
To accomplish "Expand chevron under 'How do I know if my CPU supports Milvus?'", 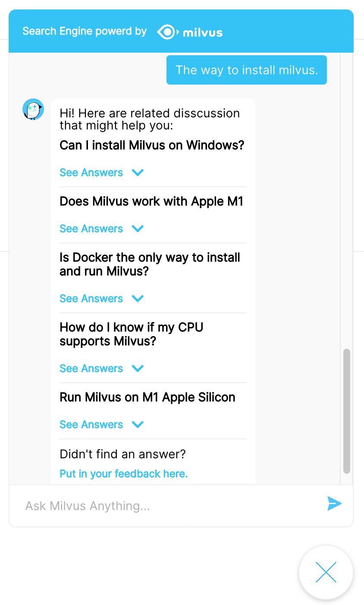I will click(138, 369).
